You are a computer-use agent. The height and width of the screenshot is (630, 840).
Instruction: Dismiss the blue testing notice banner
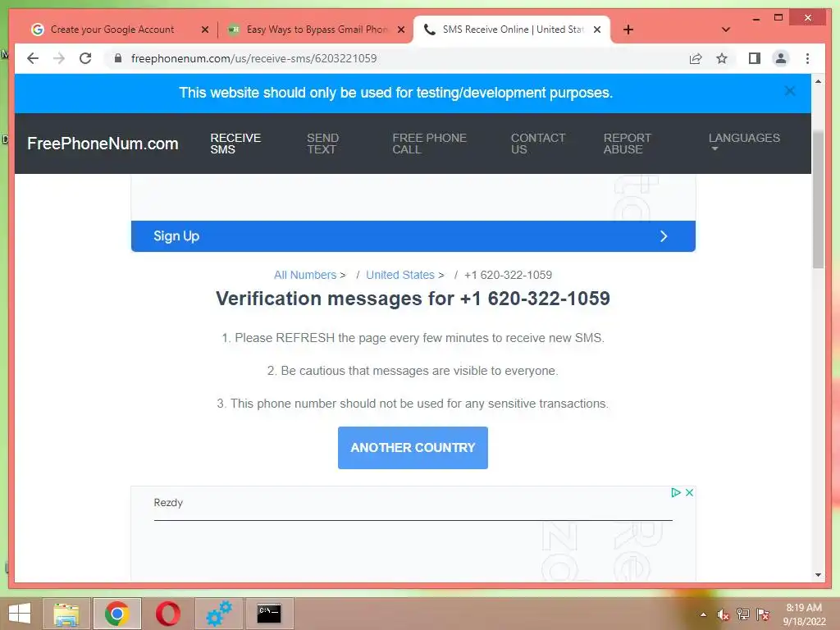pyautogui.click(x=789, y=91)
